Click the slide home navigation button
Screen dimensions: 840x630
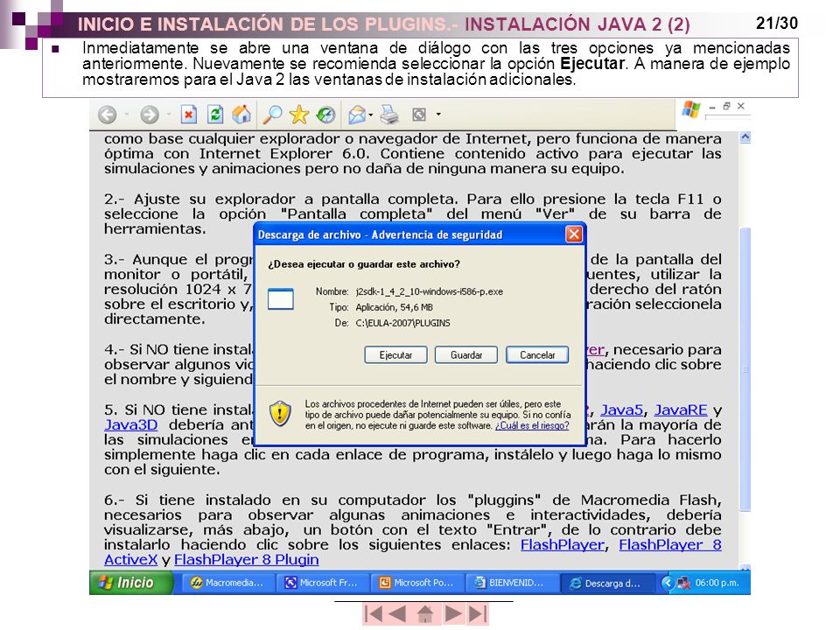425,614
